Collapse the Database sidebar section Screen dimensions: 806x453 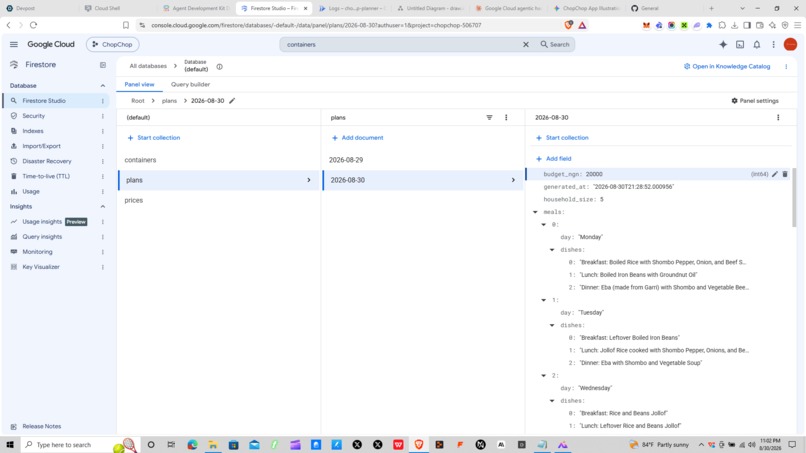(103, 86)
